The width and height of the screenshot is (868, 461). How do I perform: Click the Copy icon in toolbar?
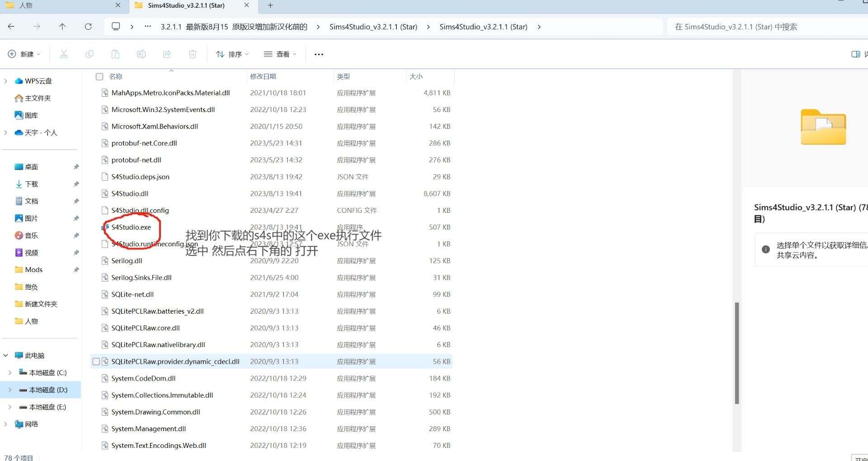(90, 54)
